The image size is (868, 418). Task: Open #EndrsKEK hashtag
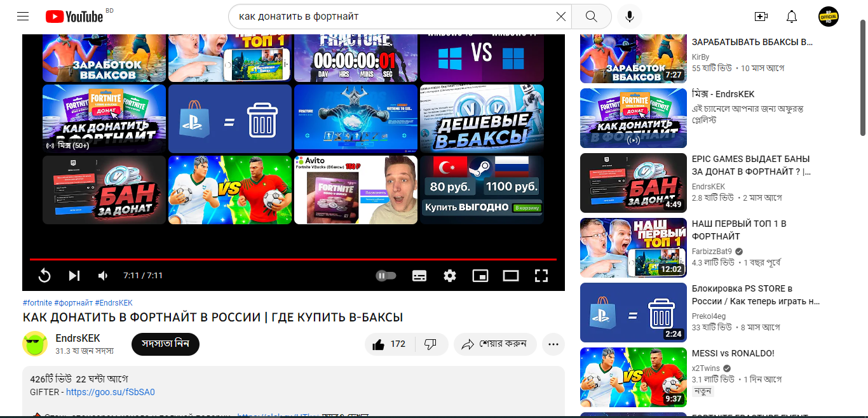click(x=114, y=303)
